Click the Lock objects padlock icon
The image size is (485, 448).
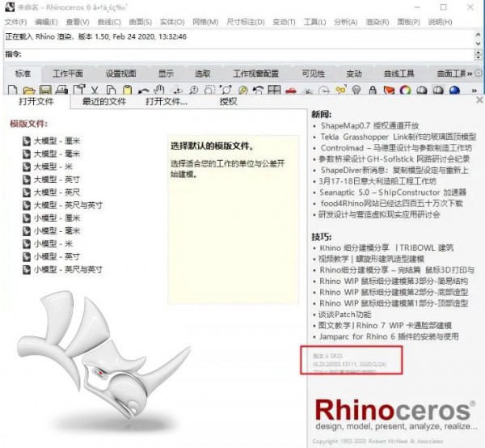pyautogui.click(x=373, y=91)
